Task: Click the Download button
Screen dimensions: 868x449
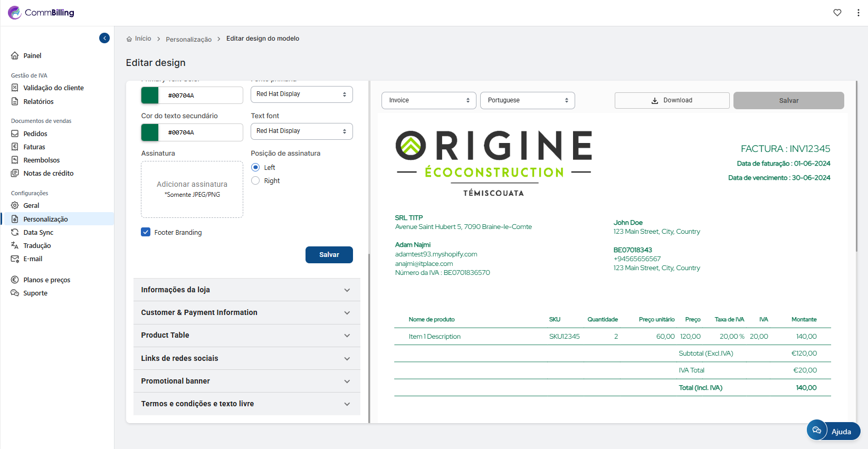Action: click(x=672, y=100)
